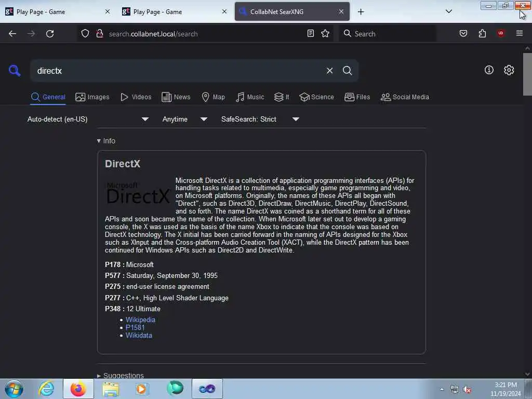Open the Auto-detect (en-US) language dropdown

(88, 119)
